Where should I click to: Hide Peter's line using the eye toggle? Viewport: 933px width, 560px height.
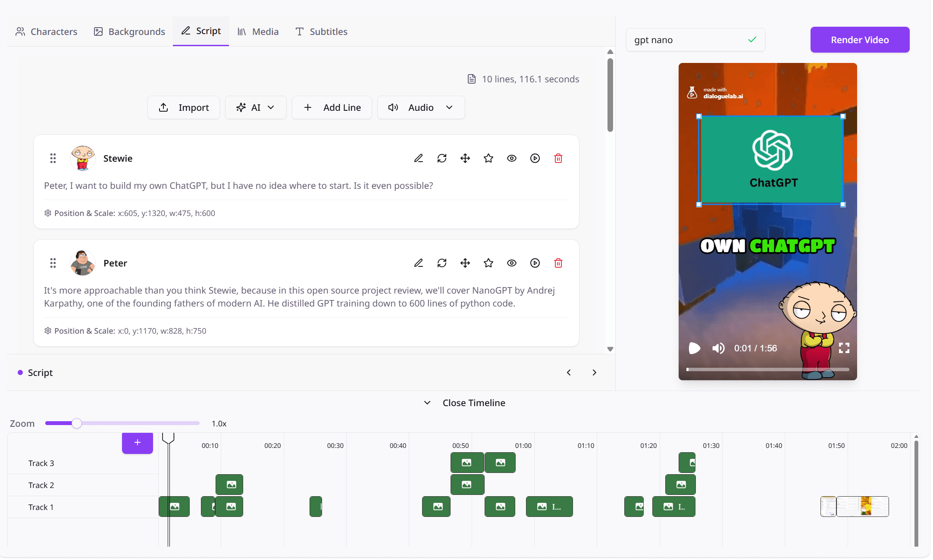pos(511,263)
